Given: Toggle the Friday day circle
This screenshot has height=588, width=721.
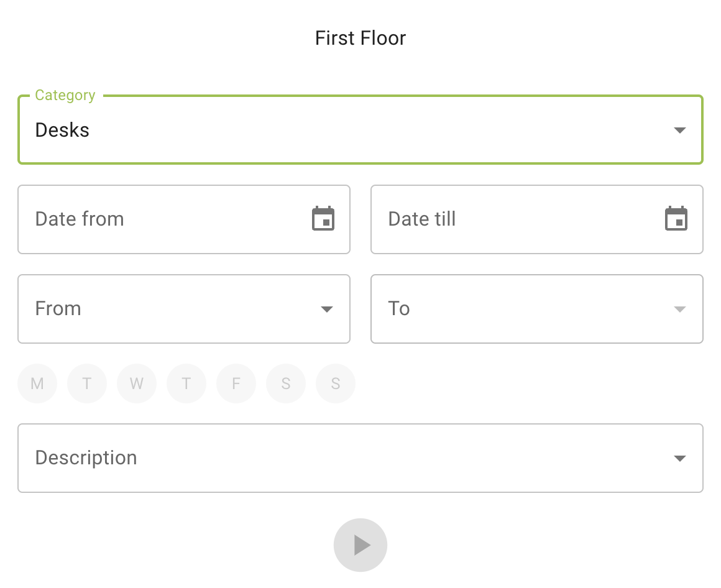Looking at the screenshot, I should (x=236, y=384).
